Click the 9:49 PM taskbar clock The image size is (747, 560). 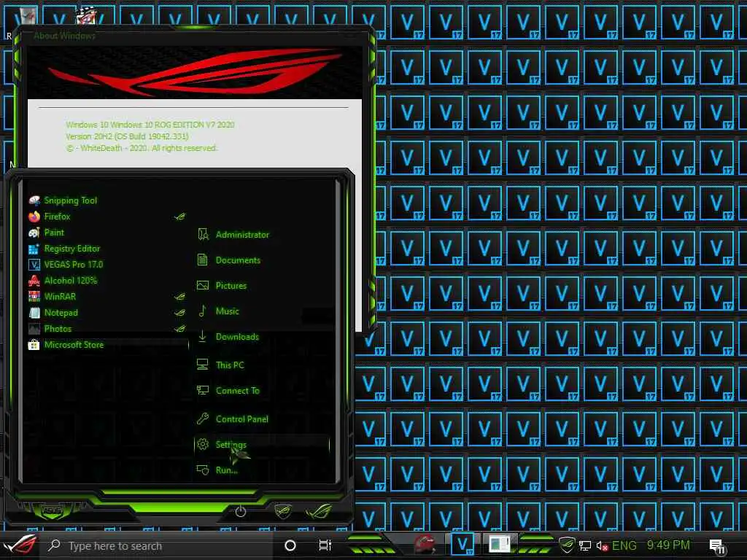tap(668, 545)
